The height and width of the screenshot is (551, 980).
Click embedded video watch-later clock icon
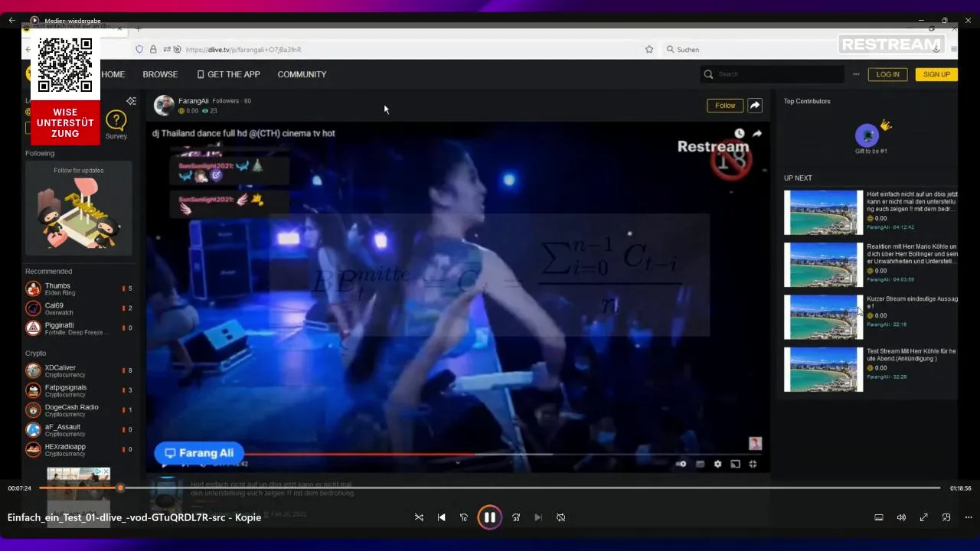[x=740, y=133]
